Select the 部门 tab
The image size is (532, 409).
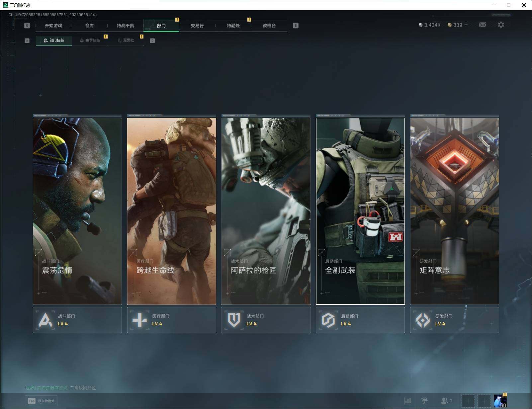pyautogui.click(x=161, y=26)
